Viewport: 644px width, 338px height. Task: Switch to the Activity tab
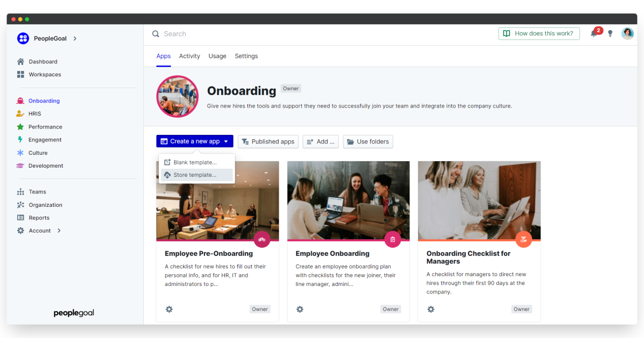pyautogui.click(x=189, y=56)
